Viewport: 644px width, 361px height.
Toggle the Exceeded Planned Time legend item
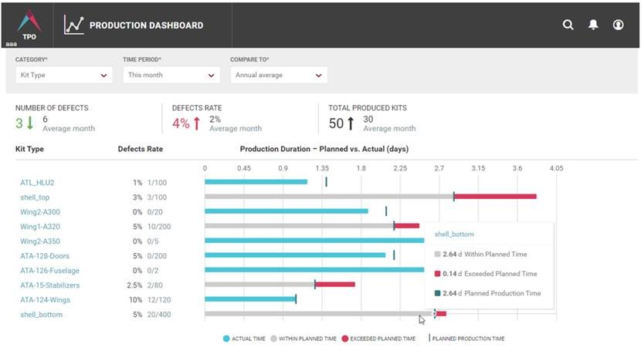pos(378,339)
